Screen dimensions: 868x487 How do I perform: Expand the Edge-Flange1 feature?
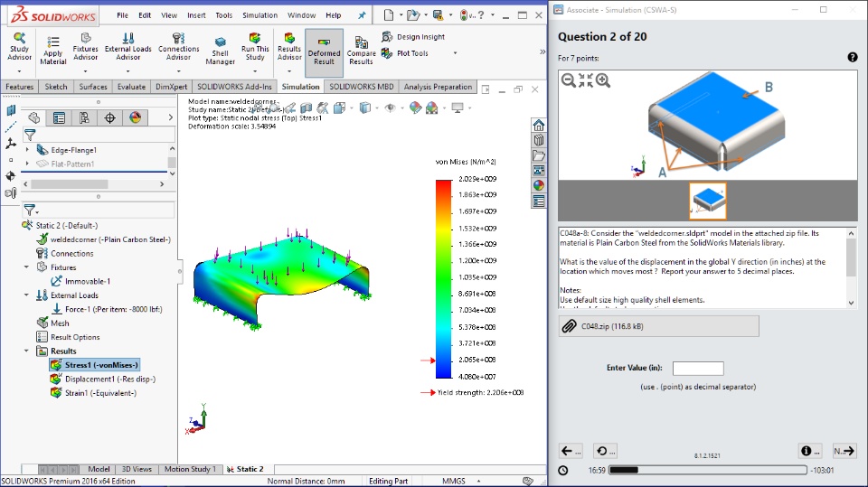27,150
